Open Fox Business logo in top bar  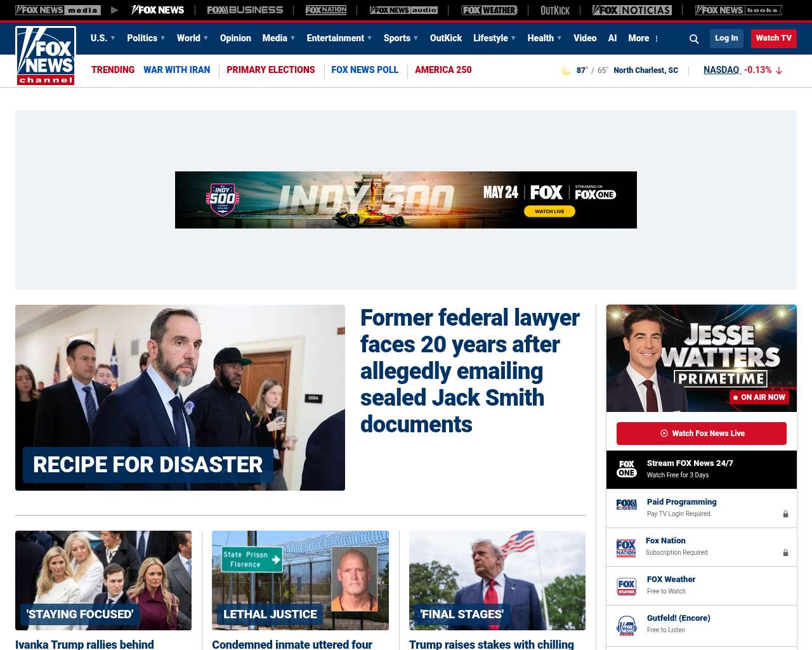pyautogui.click(x=245, y=10)
